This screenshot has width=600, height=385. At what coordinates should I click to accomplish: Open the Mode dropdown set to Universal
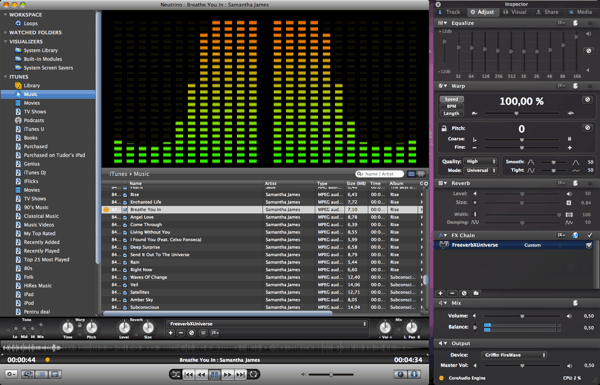[x=480, y=170]
